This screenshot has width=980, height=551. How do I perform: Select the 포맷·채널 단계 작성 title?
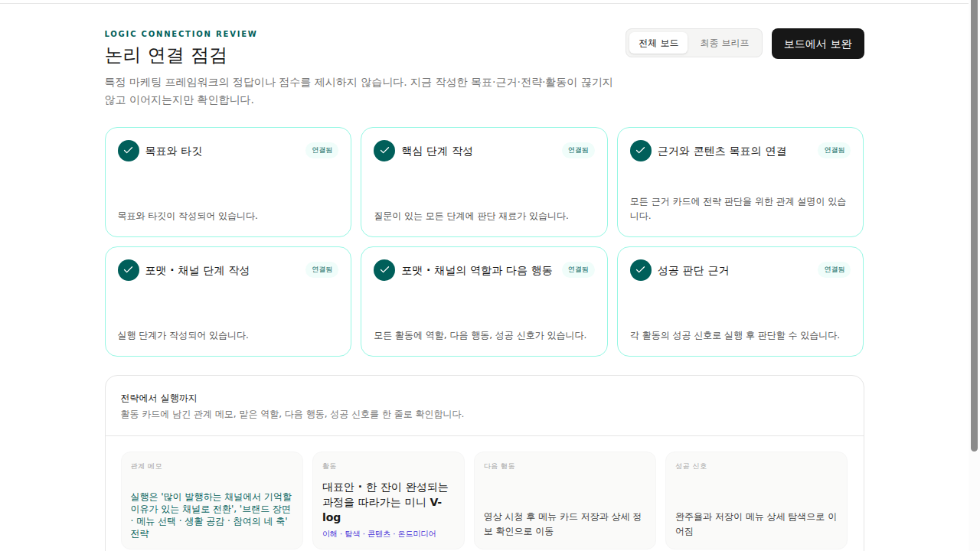[198, 271]
